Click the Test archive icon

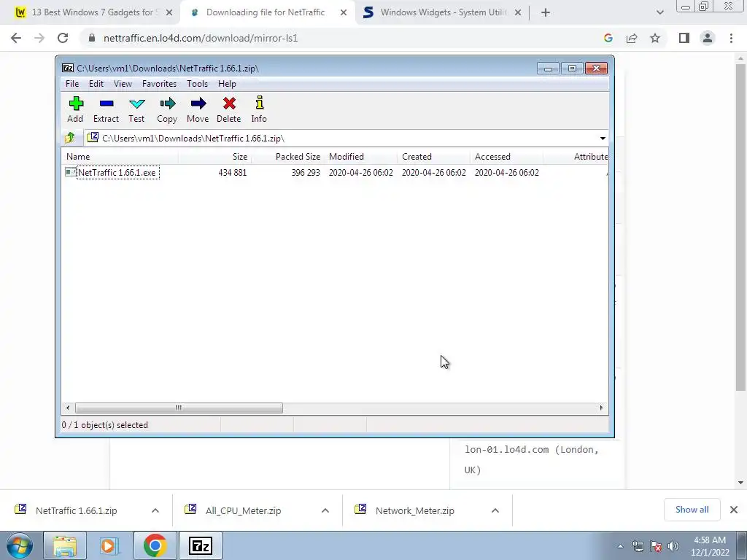click(x=136, y=104)
